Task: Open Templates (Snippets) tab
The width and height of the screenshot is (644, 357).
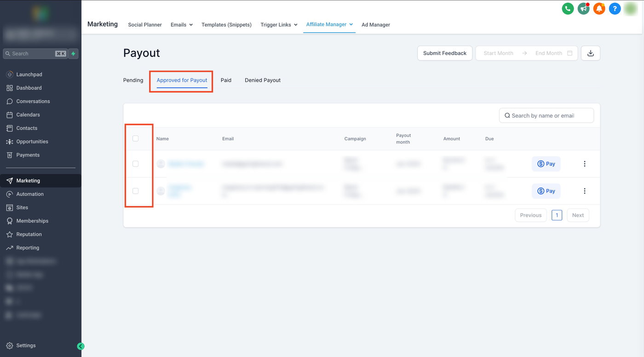Action: pos(226,25)
